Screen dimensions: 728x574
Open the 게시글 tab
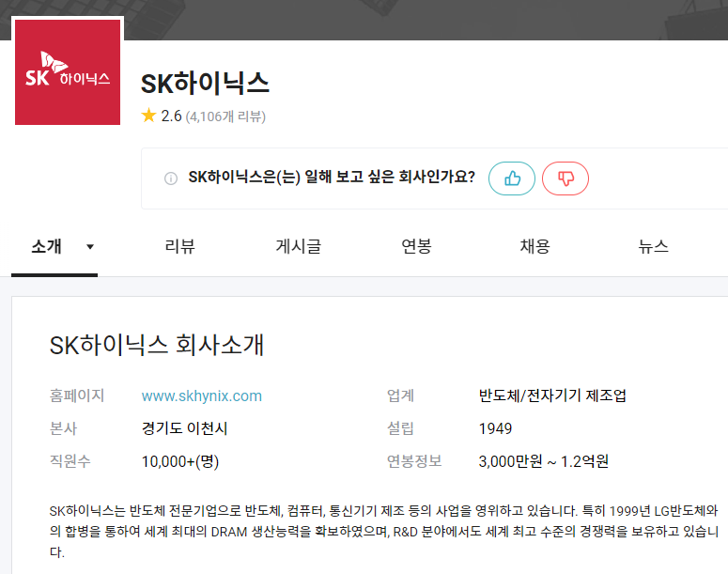(x=299, y=246)
